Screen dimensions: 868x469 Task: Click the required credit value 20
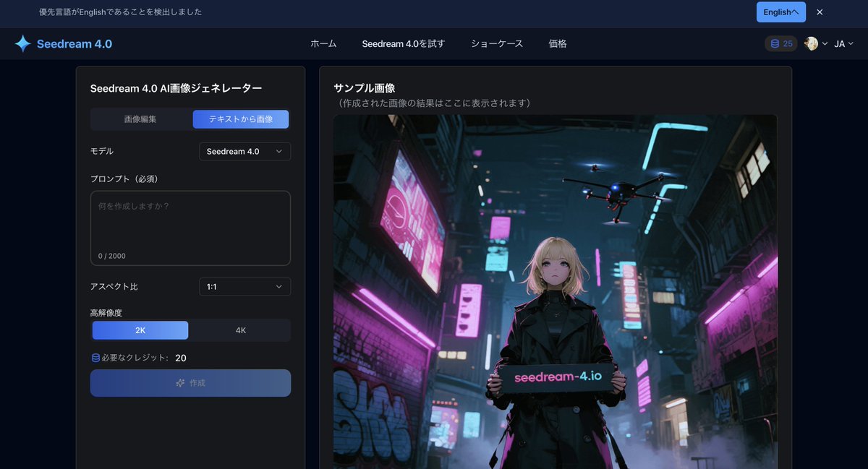click(181, 358)
